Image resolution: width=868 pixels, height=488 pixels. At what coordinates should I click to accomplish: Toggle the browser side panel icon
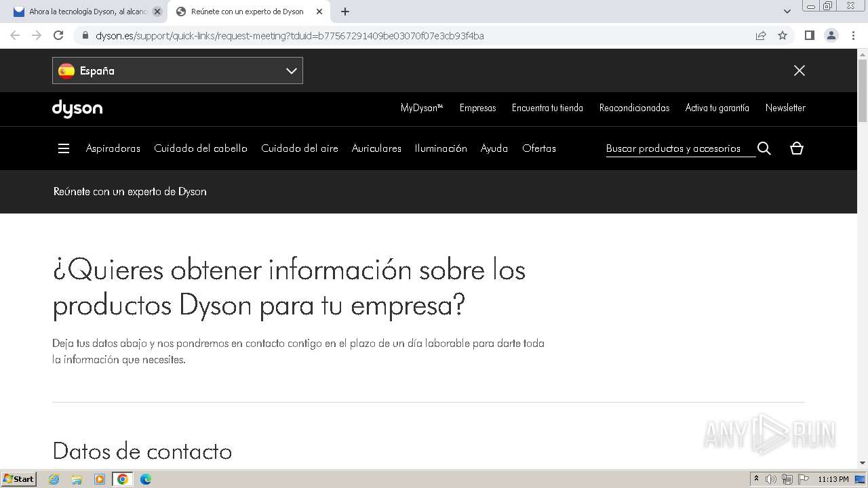point(809,35)
